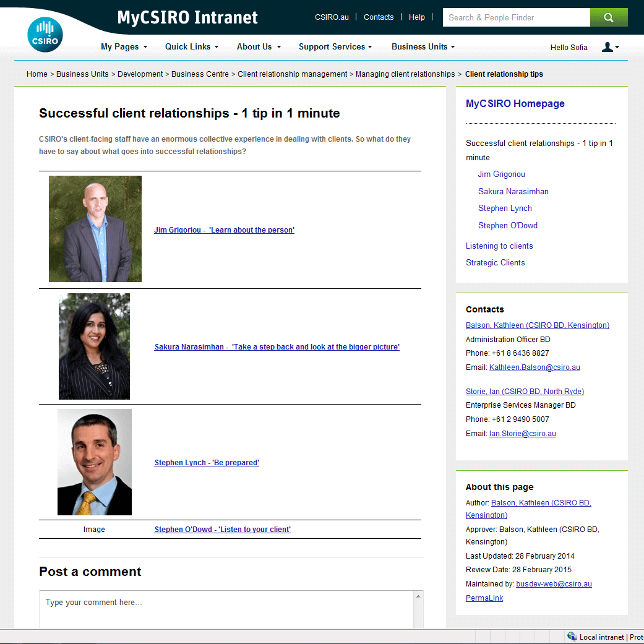Open Stephen O'Dowd 'Listen to your client' link
644x644 pixels.
tap(223, 530)
